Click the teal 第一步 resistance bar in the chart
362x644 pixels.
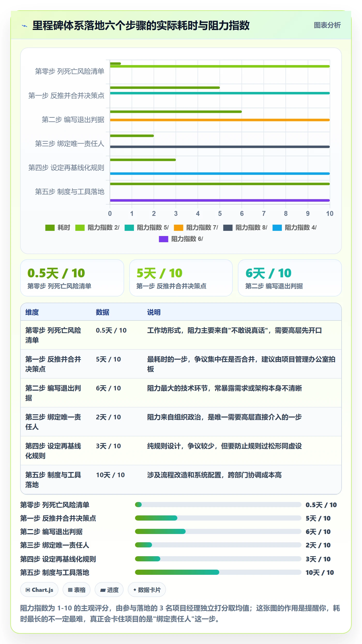coord(220,93)
